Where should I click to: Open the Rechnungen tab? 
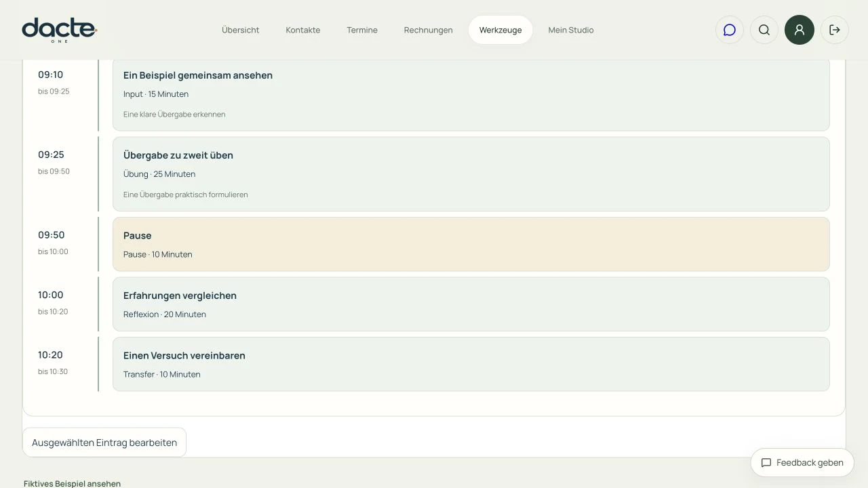429,30
